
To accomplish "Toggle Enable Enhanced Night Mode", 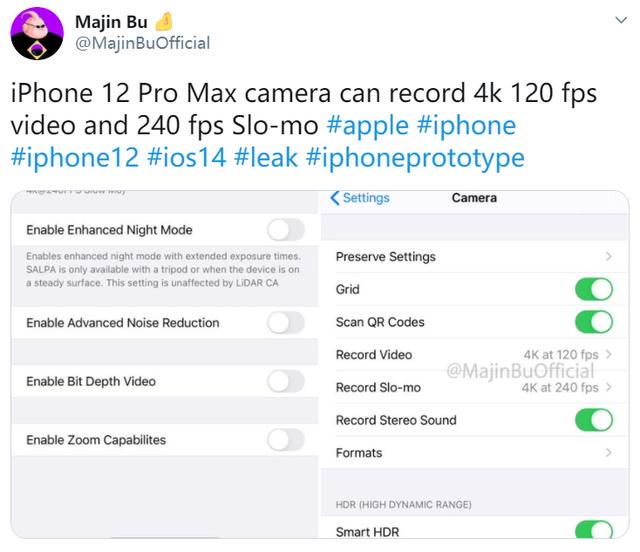I will click(x=286, y=230).
